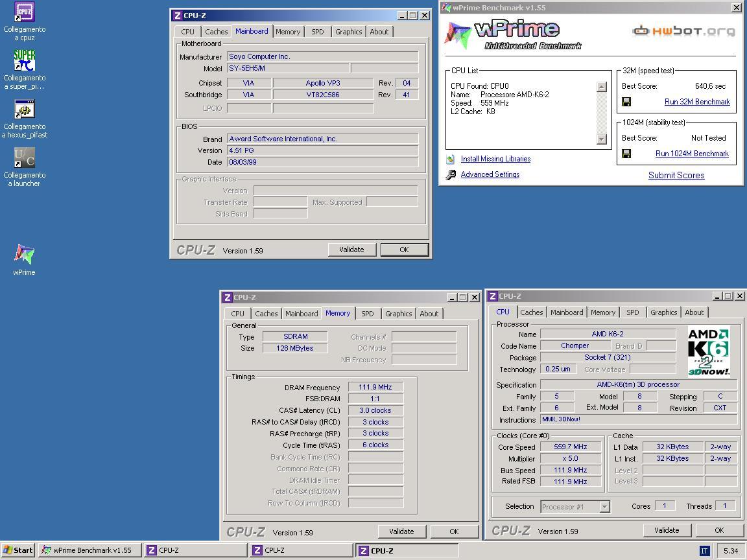The image size is (747, 560).
Task: Open the Caches tab in the Mainboard CPU-Z window
Action: point(217,32)
